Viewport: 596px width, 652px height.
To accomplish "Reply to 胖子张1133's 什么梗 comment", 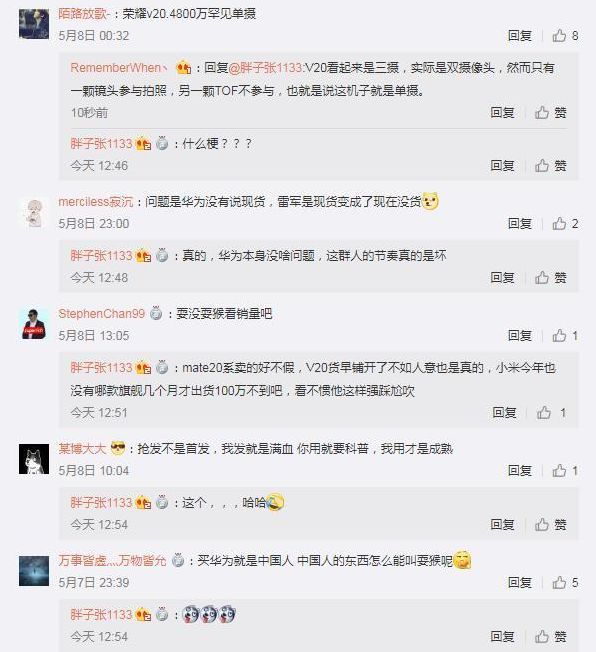I will [x=502, y=165].
